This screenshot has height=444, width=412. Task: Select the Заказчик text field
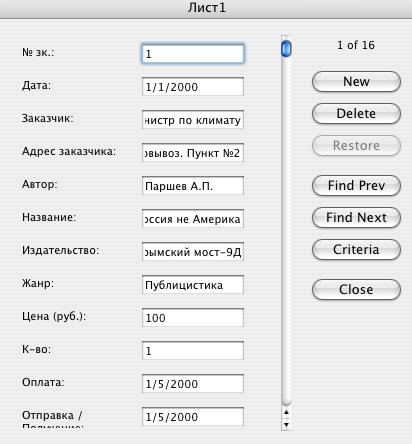click(193, 120)
